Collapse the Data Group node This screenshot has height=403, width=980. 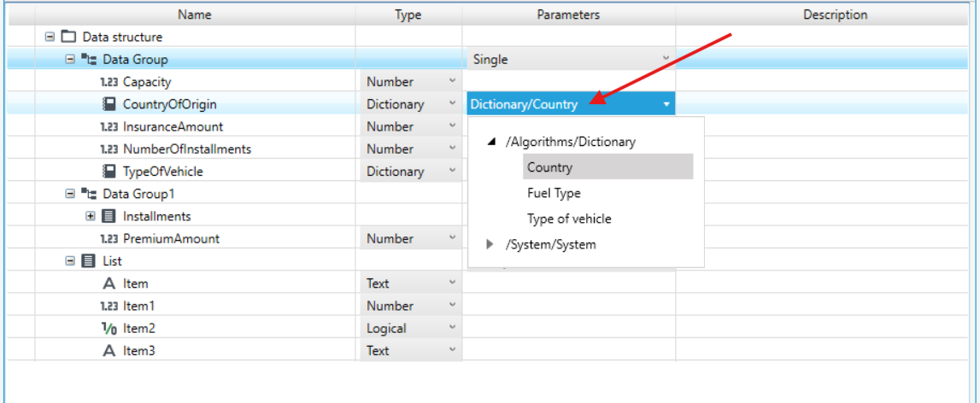70,60
